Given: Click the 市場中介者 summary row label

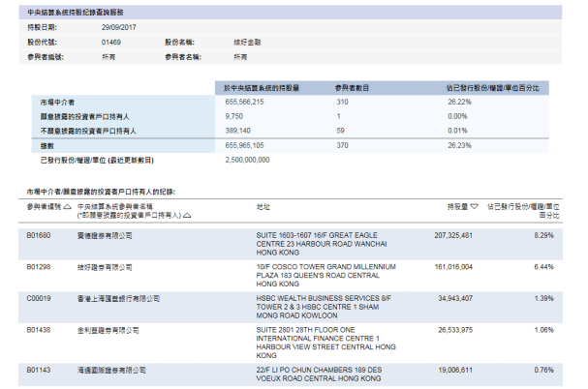Looking at the screenshot, I should (x=55, y=101).
